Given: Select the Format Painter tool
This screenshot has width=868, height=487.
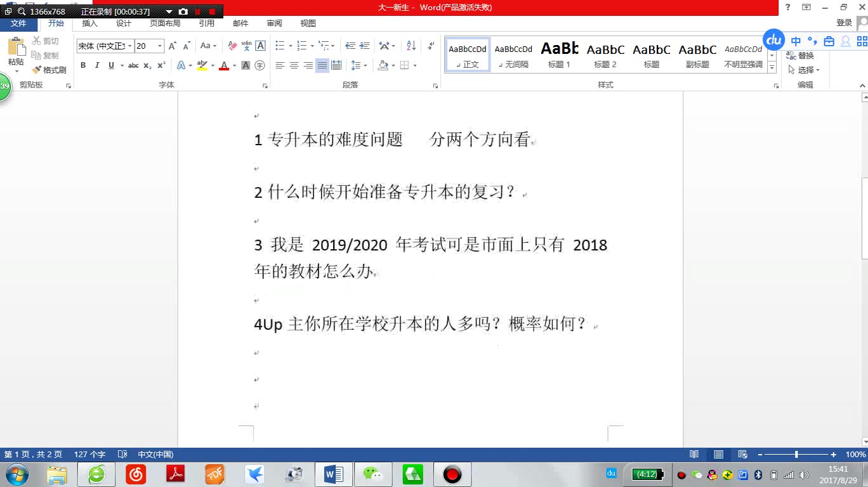Looking at the screenshot, I should 50,70.
